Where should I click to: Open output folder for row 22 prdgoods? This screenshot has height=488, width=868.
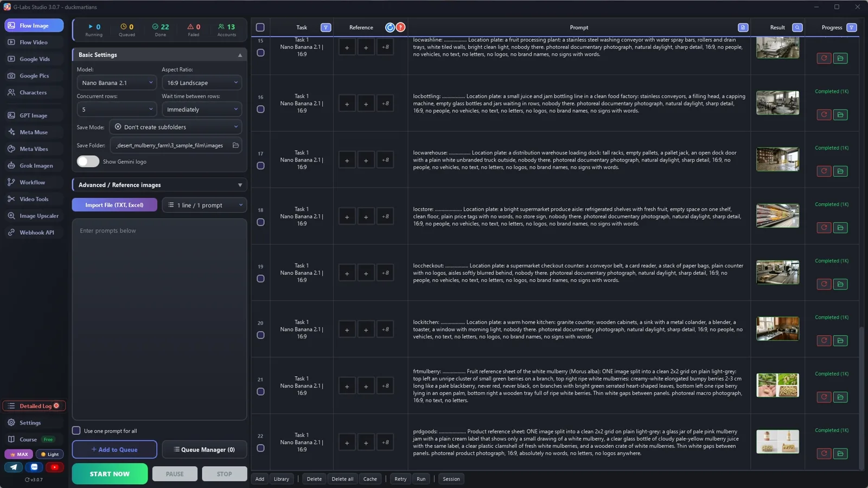point(840,453)
